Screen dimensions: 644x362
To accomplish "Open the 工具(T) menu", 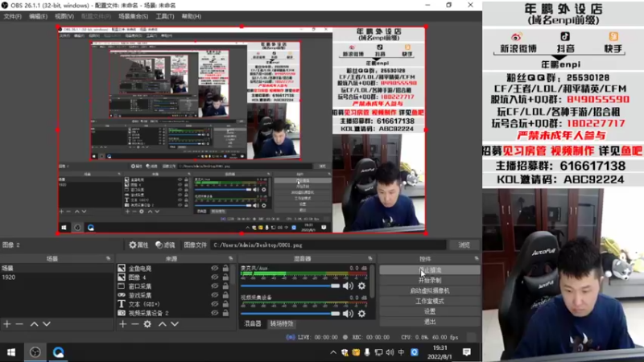I will pyautogui.click(x=165, y=16).
